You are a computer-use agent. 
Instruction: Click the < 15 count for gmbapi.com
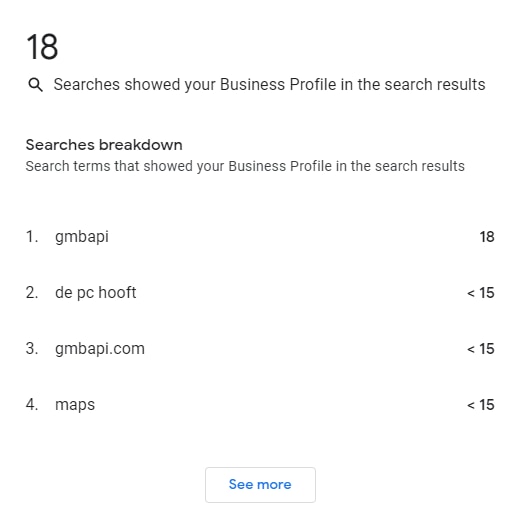coord(480,349)
